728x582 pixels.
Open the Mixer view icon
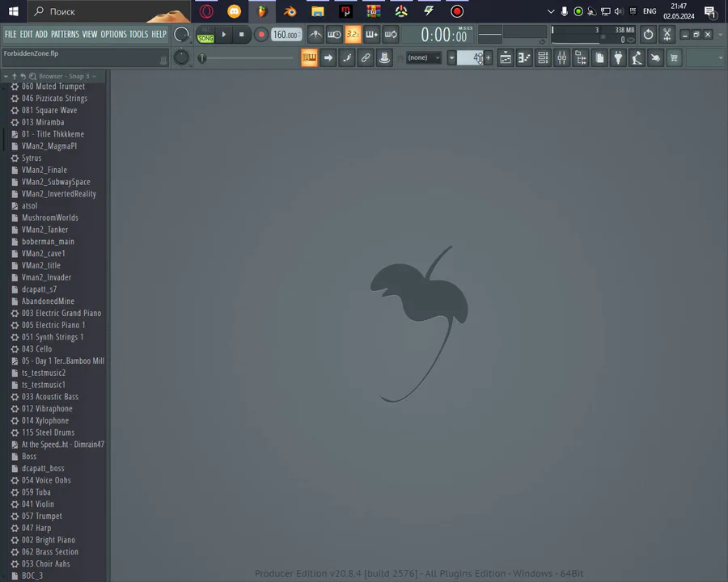562,57
